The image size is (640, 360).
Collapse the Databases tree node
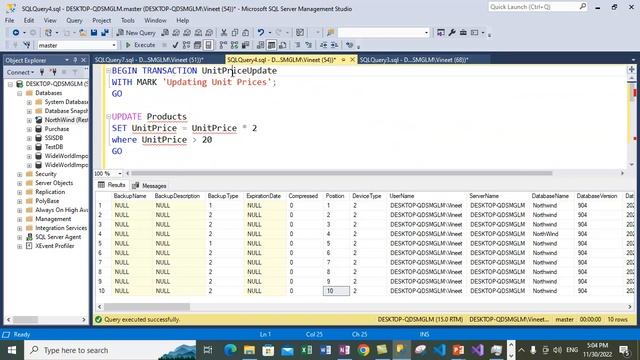(20, 93)
